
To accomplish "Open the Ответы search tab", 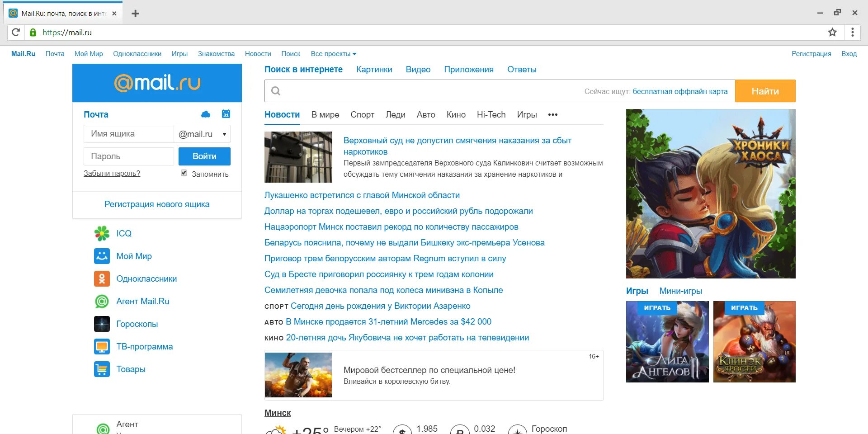I will click(522, 70).
